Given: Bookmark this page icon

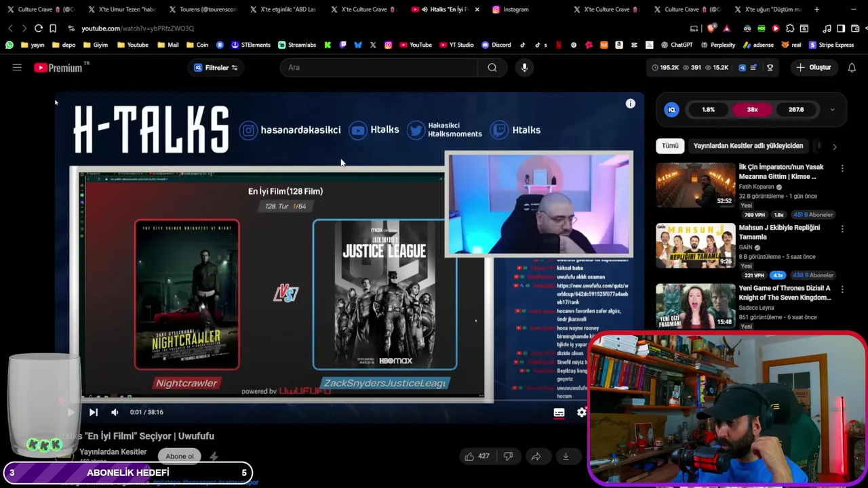Looking at the screenshot, I should (x=53, y=28).
